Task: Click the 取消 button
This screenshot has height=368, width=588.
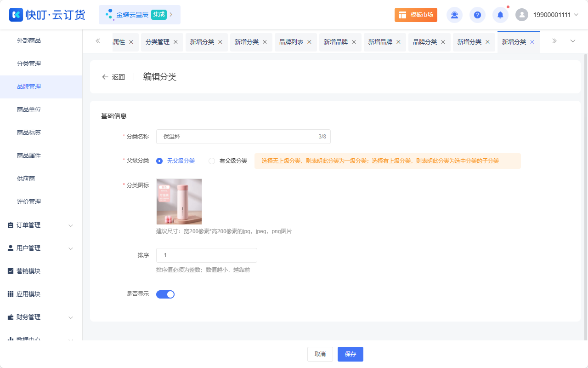Action: (320, 354)
